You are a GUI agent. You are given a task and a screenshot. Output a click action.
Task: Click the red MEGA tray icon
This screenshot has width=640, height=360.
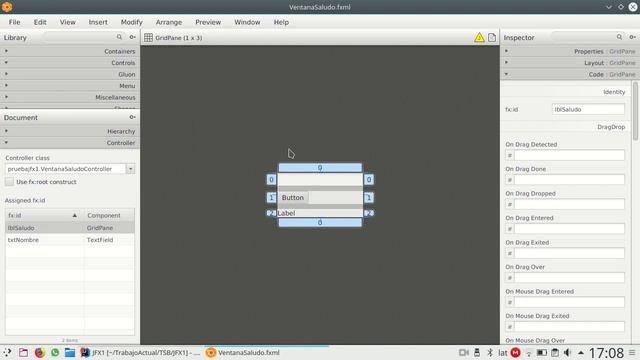tap(516, 352)
